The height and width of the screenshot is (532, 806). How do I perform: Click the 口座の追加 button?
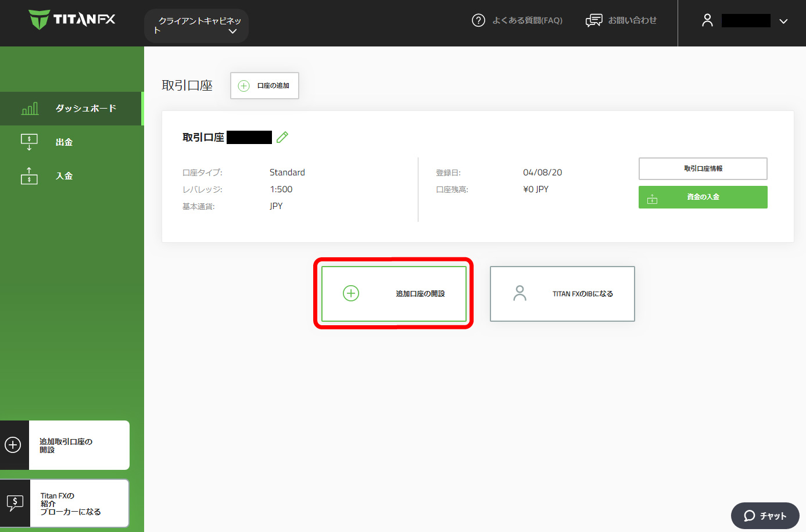(264, 85)
